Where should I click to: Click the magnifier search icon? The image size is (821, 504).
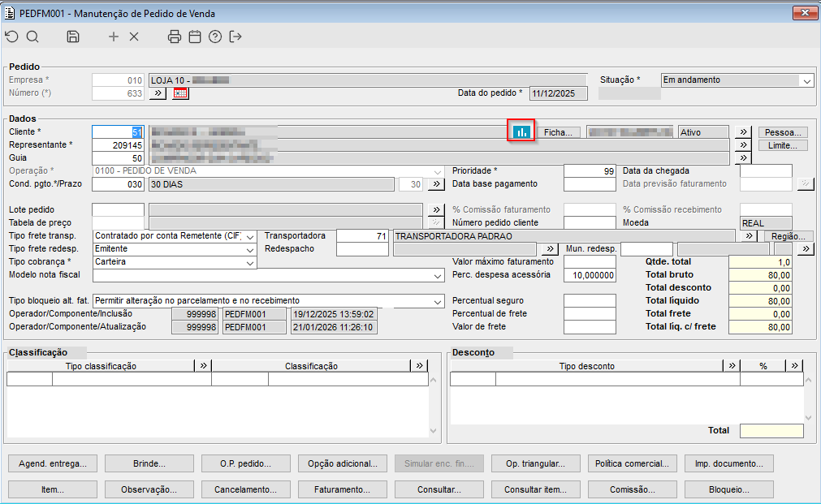tap(32, 37)
